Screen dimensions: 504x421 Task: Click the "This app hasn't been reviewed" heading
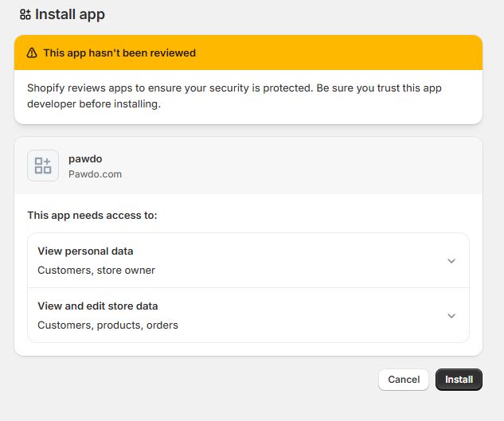tap(119, 53)
